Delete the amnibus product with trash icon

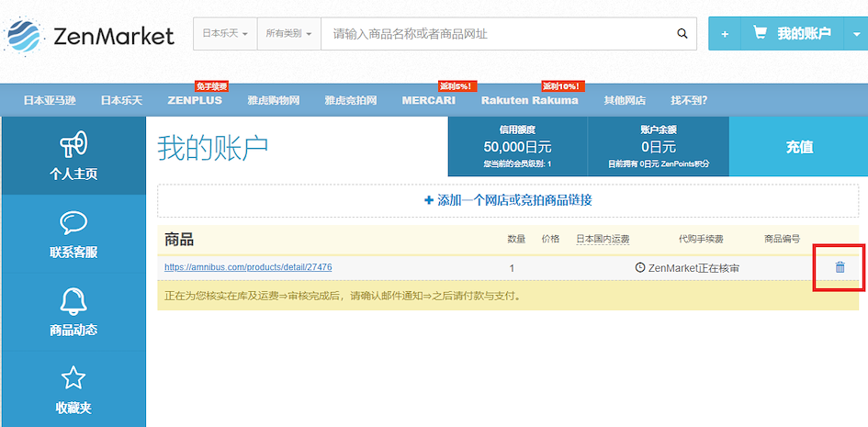pyautogui.click(x=840, y=267)
